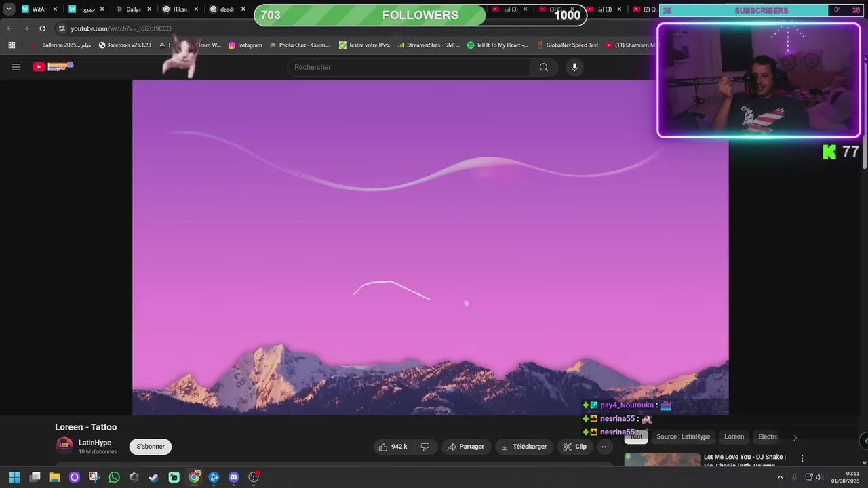
Task: Open the Windows Start menu
Action: click(14, 477)
